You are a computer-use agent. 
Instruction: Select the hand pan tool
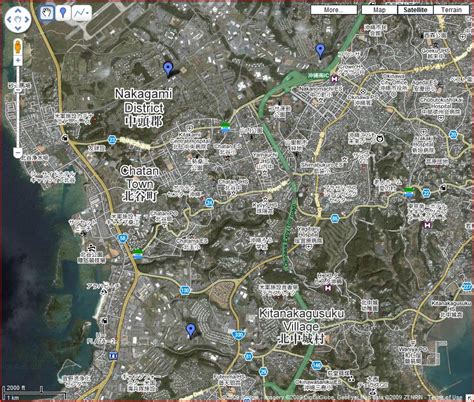[x=47, y=13]
